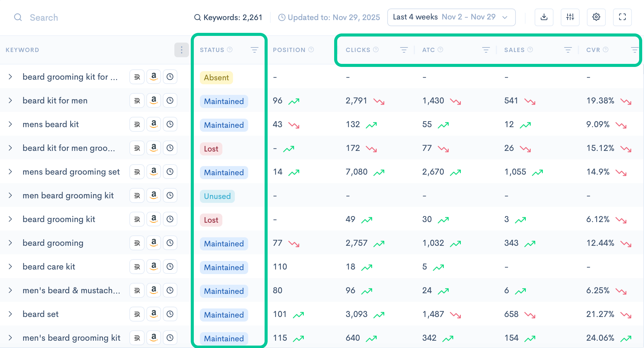Screen dimensions: 644x348
Task: Click keyword search icon for beard set row
Action: click(x=137, y=314)
